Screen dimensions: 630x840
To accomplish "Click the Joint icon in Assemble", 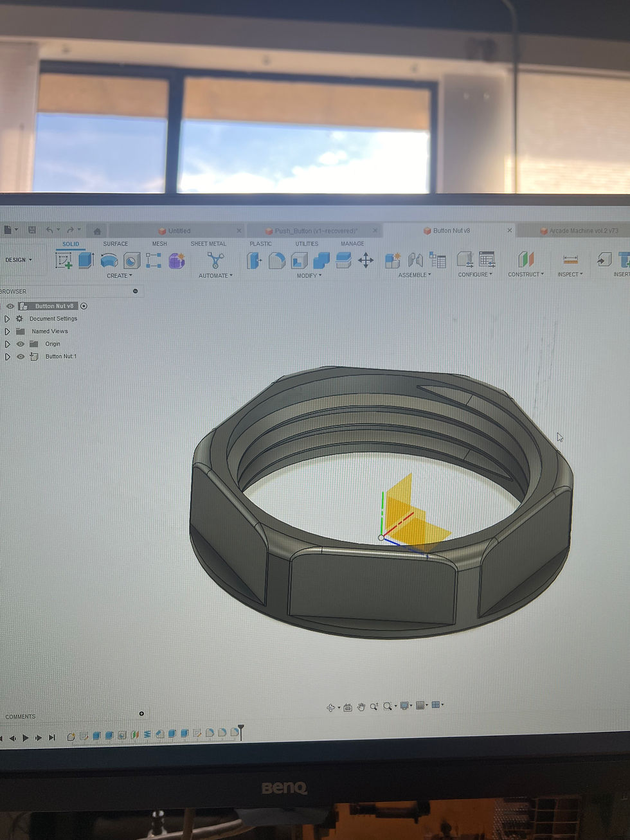I will (x=416, y=260).
